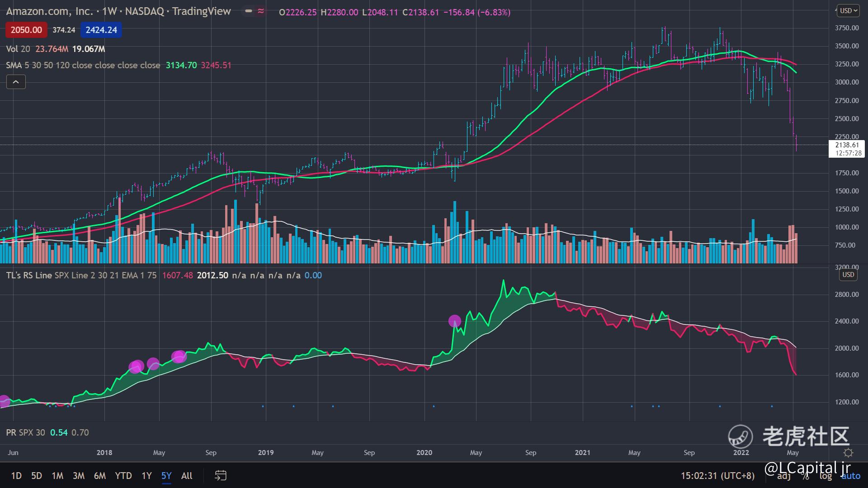The width and height of the screenshot is (868, 488).
Task: Click the USD label on RS Line pane
Action: pyautogui.click(x=848, y=275)
